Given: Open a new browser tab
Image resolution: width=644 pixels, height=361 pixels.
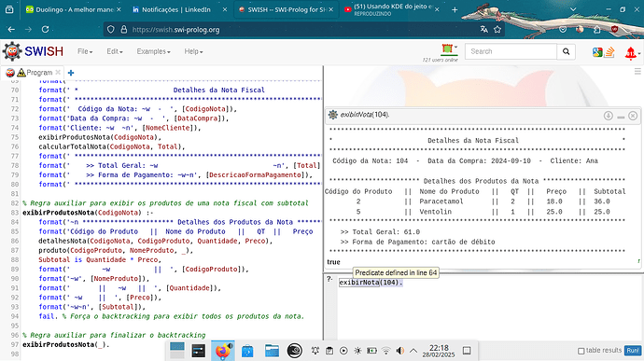Looking at the screenshot, I should click(455, 9).
